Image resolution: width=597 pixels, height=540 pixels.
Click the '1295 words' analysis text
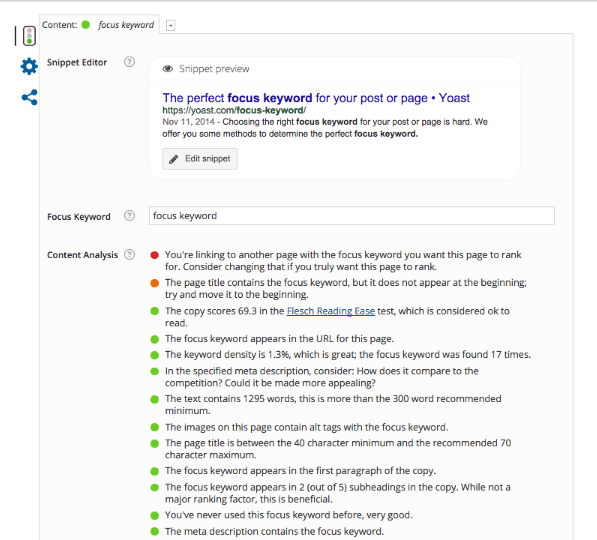pyautogui.click(x=333, y=405)
